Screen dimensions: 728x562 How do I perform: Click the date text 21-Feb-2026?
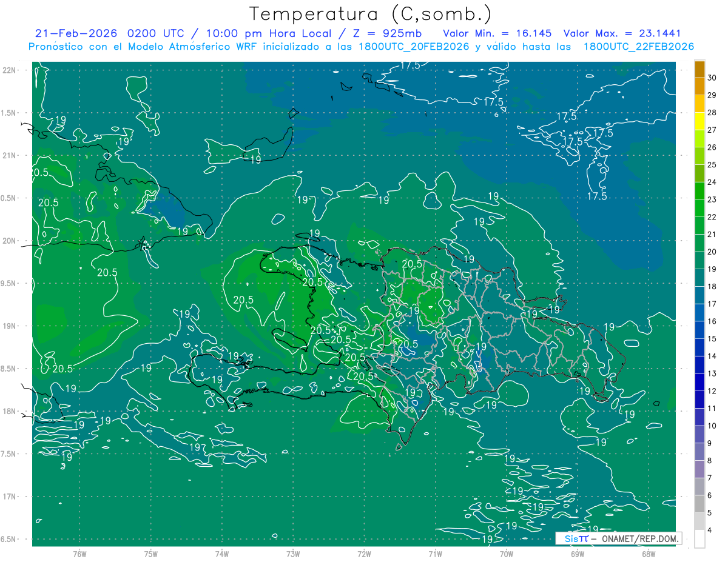pos(76,33)
